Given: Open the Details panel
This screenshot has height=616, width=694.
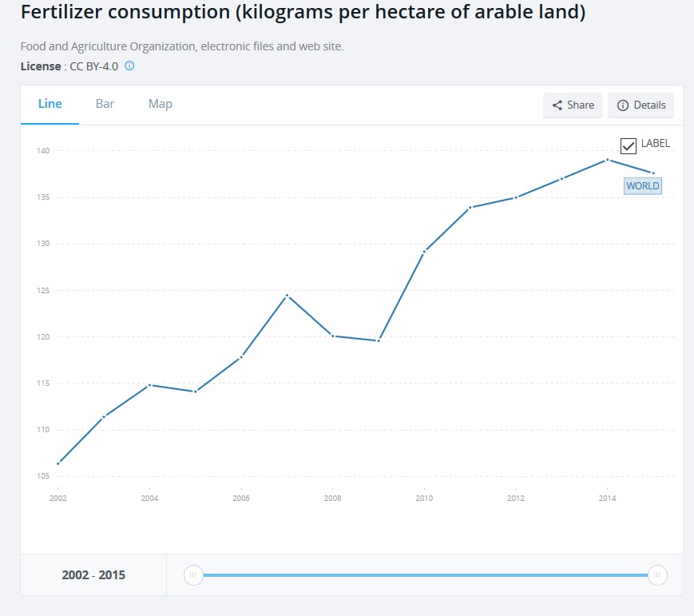Looking at the screenshot, I should (x=640, y=105).
